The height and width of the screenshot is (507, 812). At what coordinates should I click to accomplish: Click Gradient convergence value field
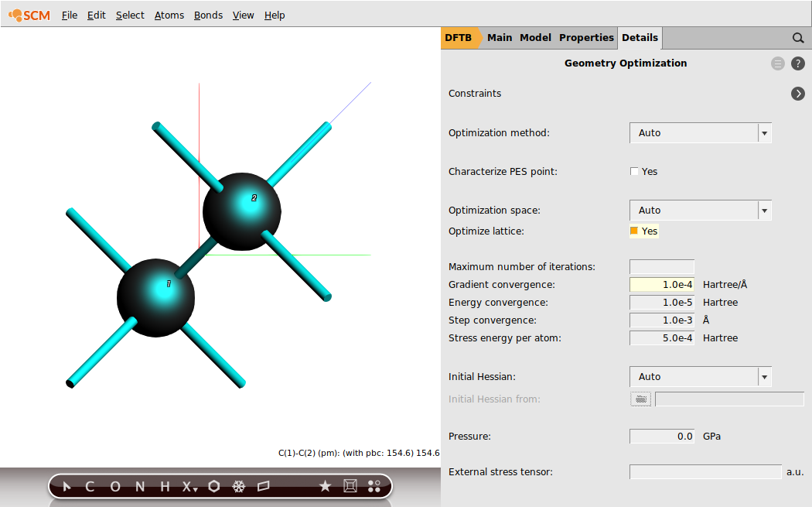662,285
